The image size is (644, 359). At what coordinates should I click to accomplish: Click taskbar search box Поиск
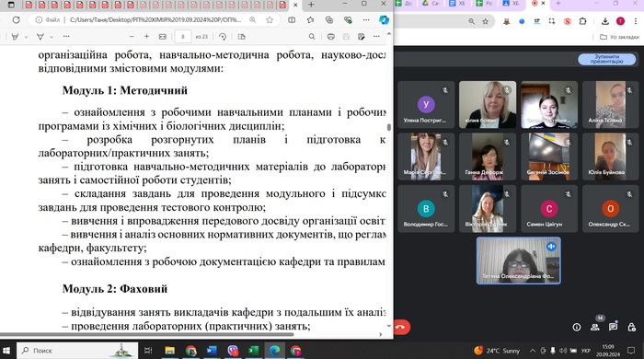[x=77, y=351]
